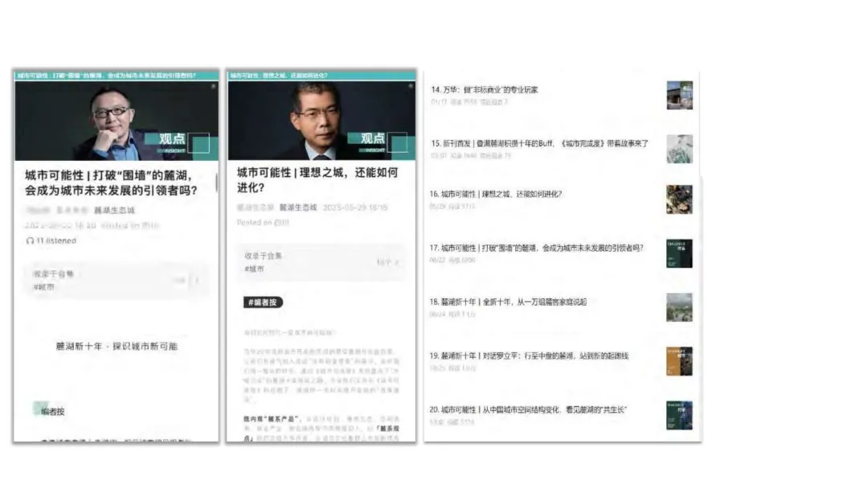Image resolution: width=868 pixels, height=489 pixels.
Task: Open list item 20 从中国城市空间结构变化
Action: pos(528,410)
